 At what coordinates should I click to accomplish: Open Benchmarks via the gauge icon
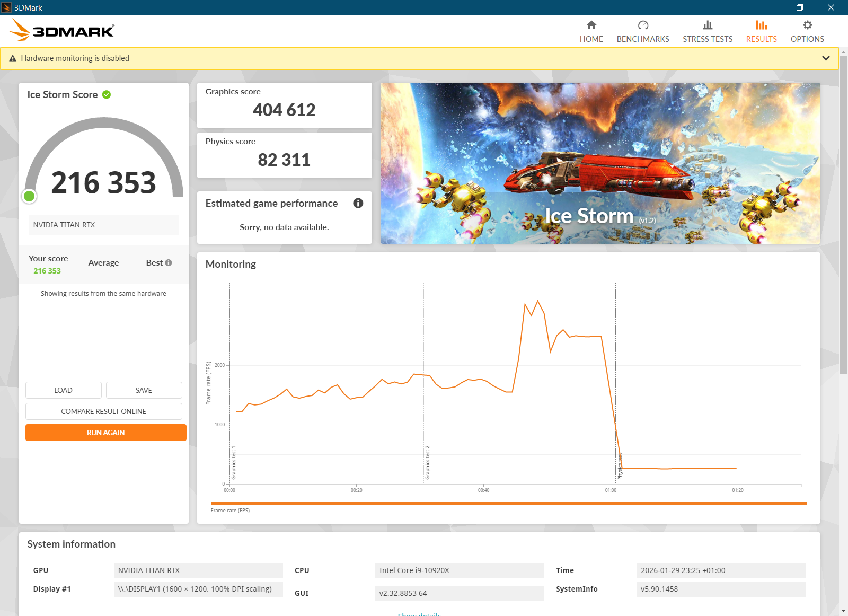click(x=643, y=25)
